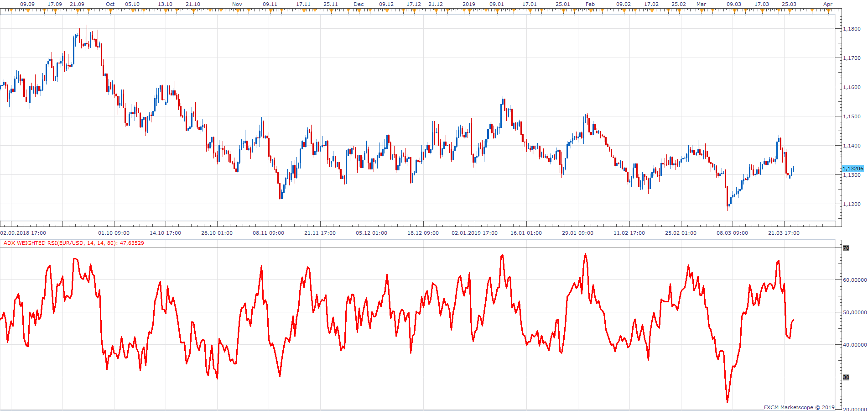Viewport: 868px width, 411px height.
Task: Select the 70 overbought level label
Action: click(846, 248)
